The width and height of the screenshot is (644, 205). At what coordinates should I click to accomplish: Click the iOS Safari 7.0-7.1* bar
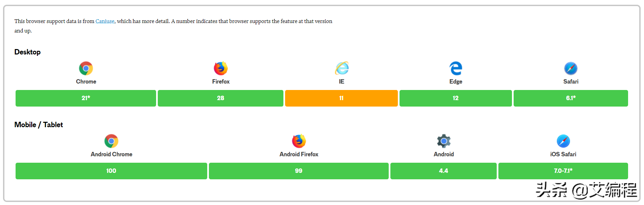(x=563, y=171)
